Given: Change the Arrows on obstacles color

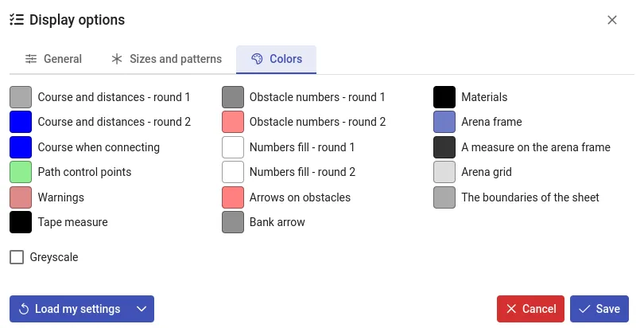Looking at the screenshot, I should coord(232,197).
